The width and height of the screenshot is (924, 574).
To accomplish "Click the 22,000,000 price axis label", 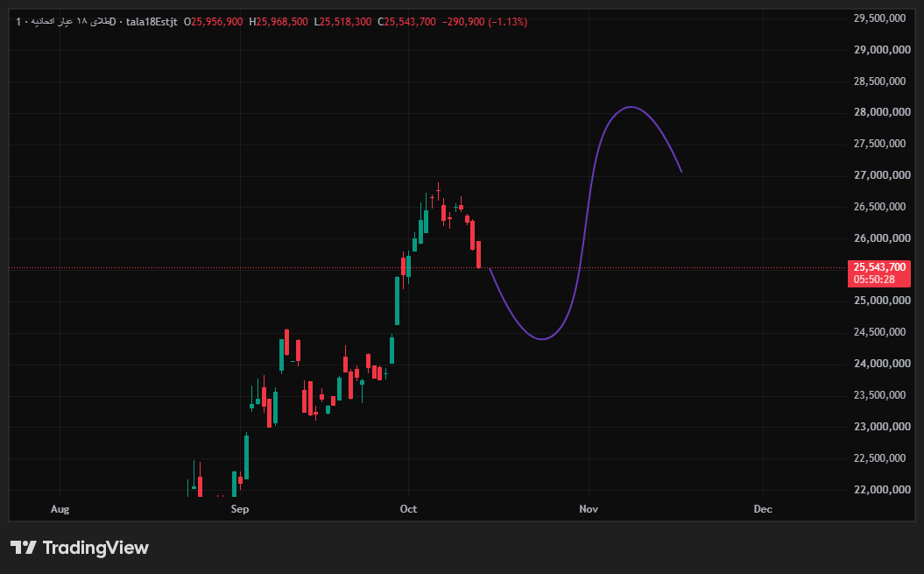I will point(882,489).
